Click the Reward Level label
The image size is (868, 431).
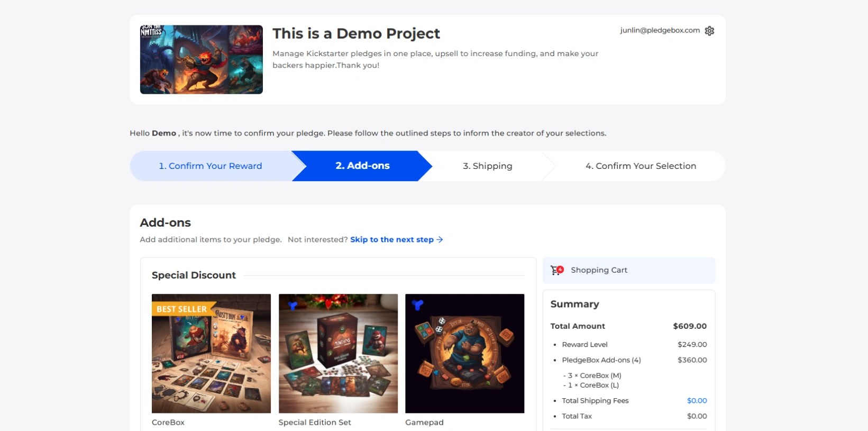point(584,345)
